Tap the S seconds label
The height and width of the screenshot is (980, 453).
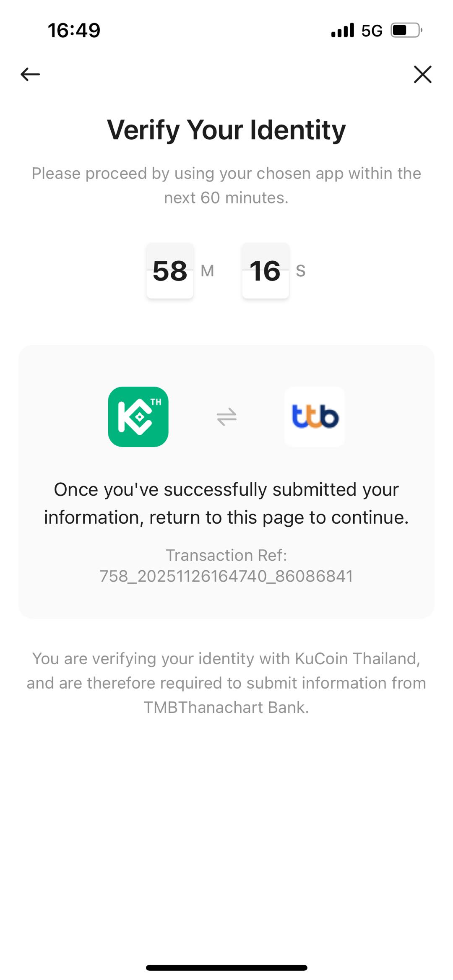[x=300, y=271]
